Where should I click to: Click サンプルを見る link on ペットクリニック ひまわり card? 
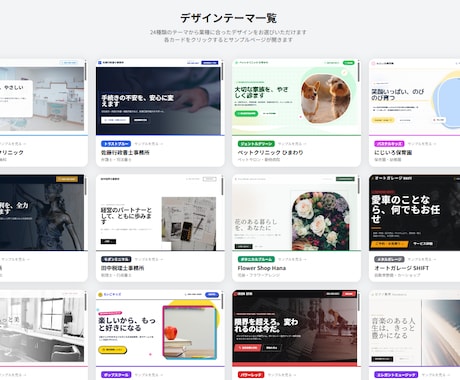click(x=292, y=144)
